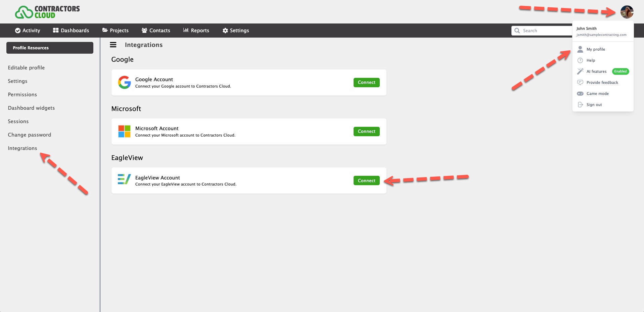
Task: Click the Google logo icon
Action: tap(124, 83)
